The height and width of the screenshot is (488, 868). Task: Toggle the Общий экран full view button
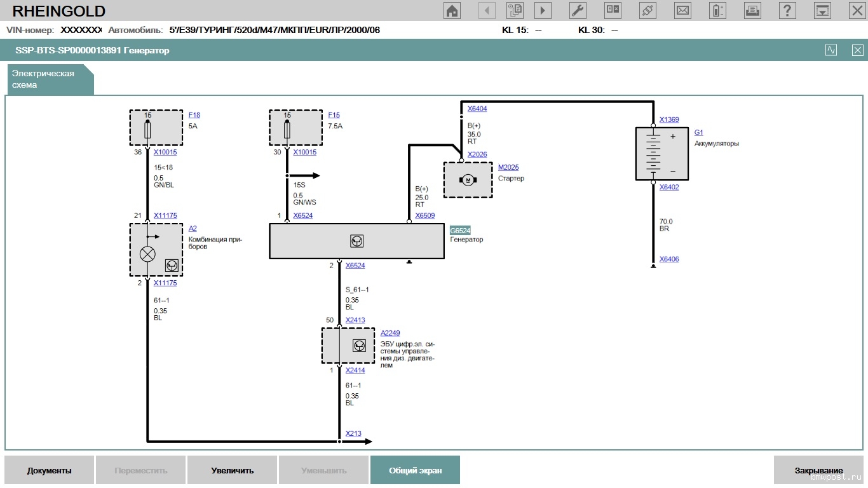click(415, 471)
